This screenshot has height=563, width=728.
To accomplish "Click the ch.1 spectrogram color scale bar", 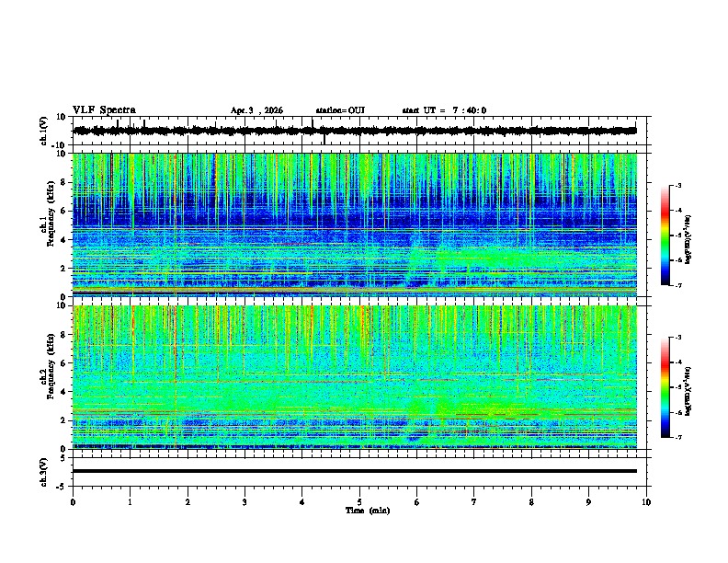I will (665, 236).
